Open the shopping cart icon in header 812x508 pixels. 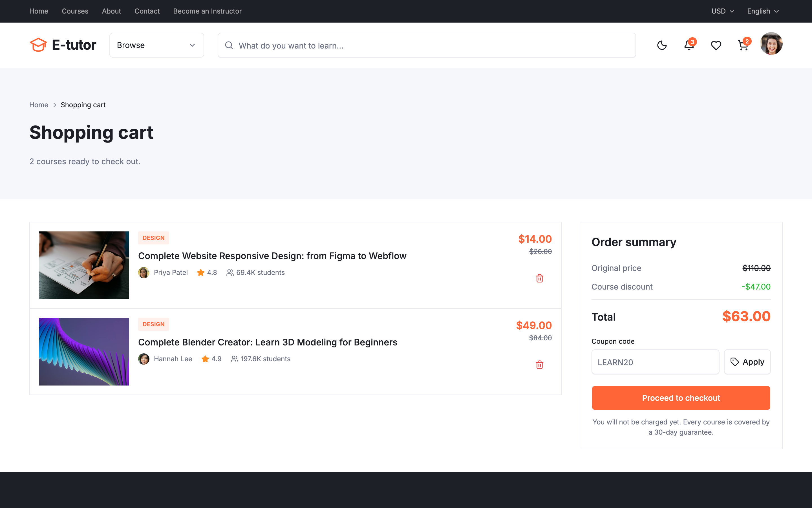pos(743,45)
